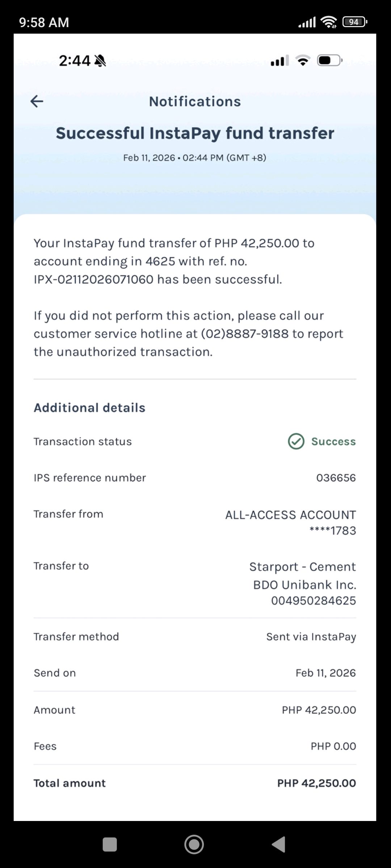Tap the Wi-Fi icon in the top status bar

tap(329, 22)
